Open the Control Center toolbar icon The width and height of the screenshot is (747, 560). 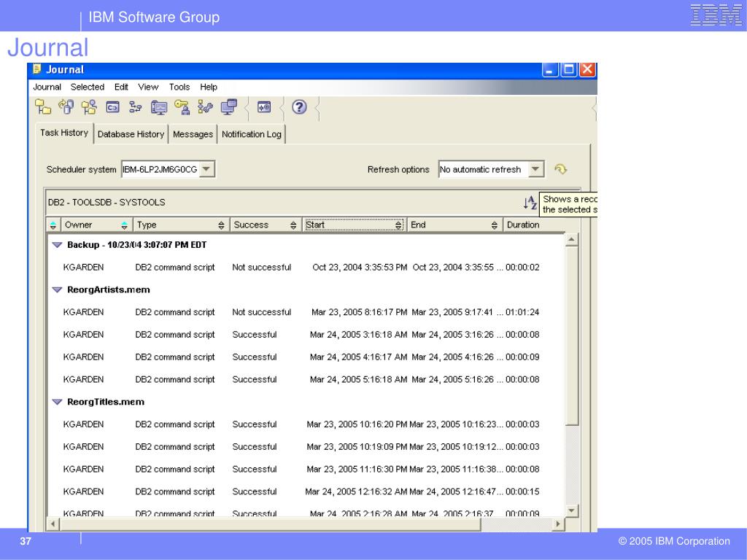(44, 107)
